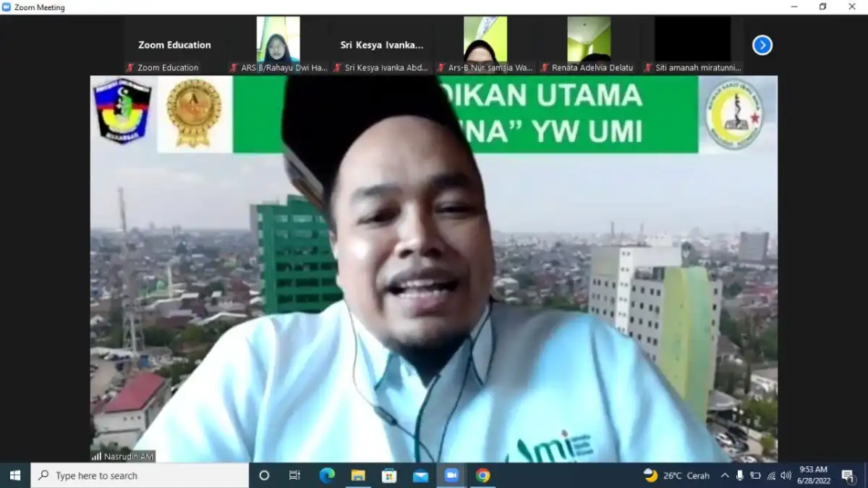This screenshot has height=488, width=868.
Task: Open the Zoom app from the taskbar
Action: point(451,476)
